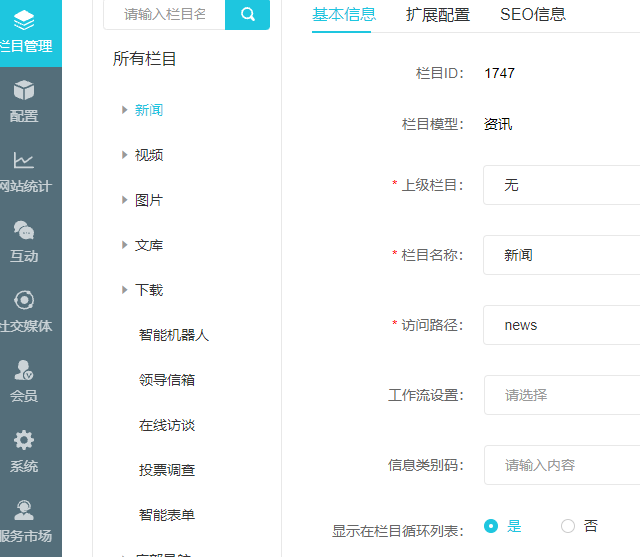The image size is (640, 557).
Task: Switch to the 扩展配置 tab
Action: click(438, 14)
